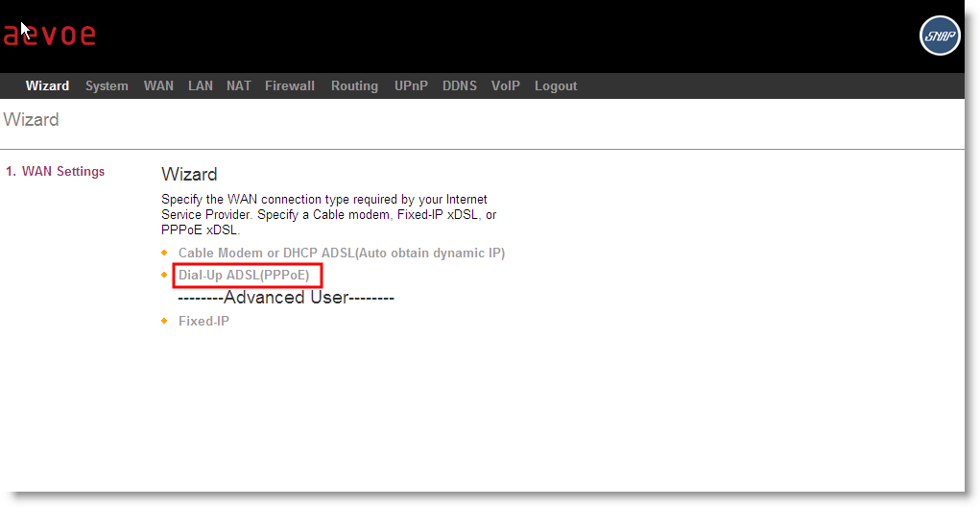The image size is (980, 507).
Task: Open the Firewall menu
Action: [x=290, y=86]
